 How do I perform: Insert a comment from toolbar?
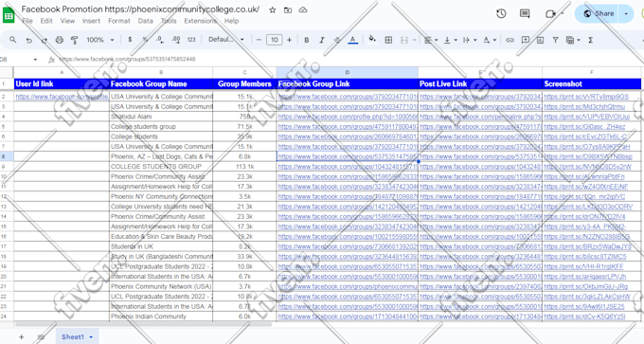[x=525, y=40]
